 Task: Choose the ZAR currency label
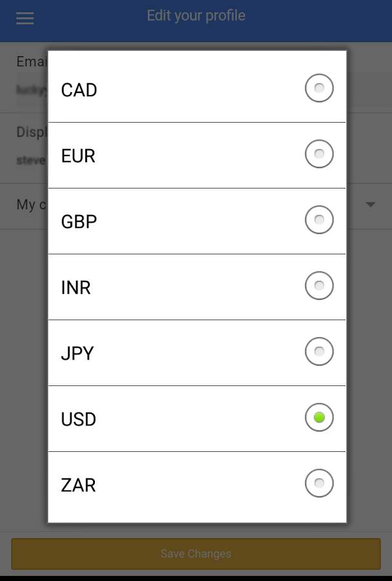click(x=79, y=485)
